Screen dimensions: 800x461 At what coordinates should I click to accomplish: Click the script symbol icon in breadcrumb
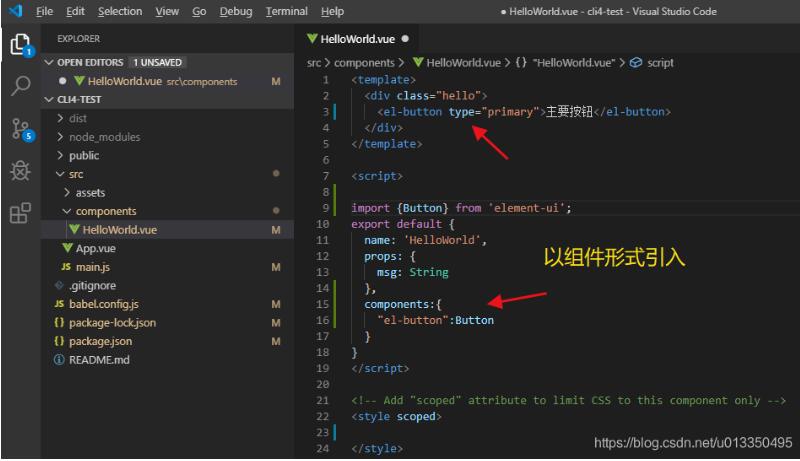click(x=636, y=63)
